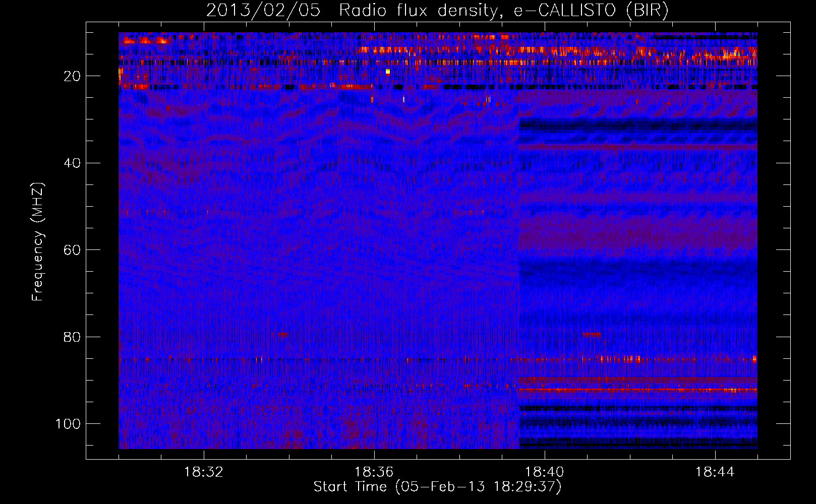The image size is (816, 504).
Task: Click the 'Start Time (05-Feb-13 18:29:37)' label
Action: [x=437, y=487]
